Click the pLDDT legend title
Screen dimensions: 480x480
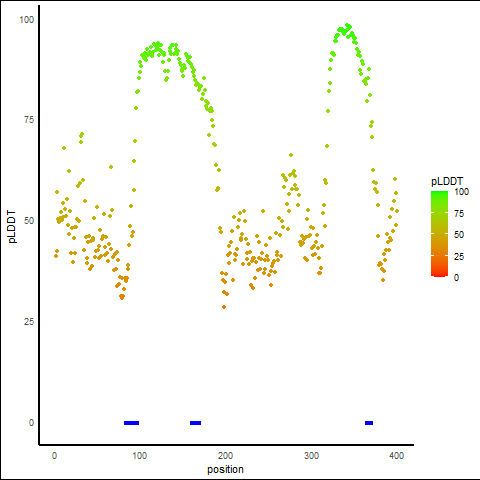click(x=447, y=181)
